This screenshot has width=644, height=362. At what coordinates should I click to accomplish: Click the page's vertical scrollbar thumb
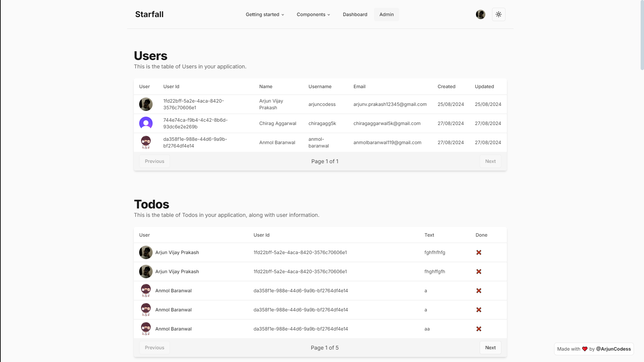pos(642,35)
